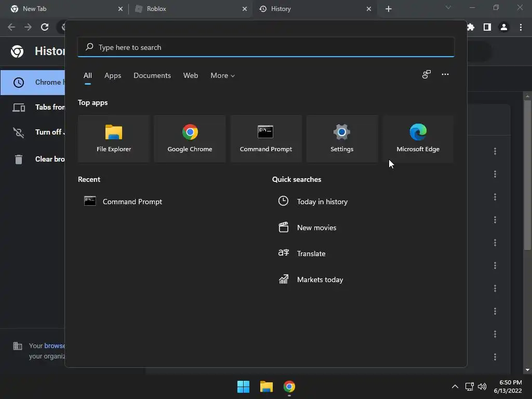Screen dimensions: 532x399
Task: Open the taskbar clock and date
Action: (x=508, y=387)
